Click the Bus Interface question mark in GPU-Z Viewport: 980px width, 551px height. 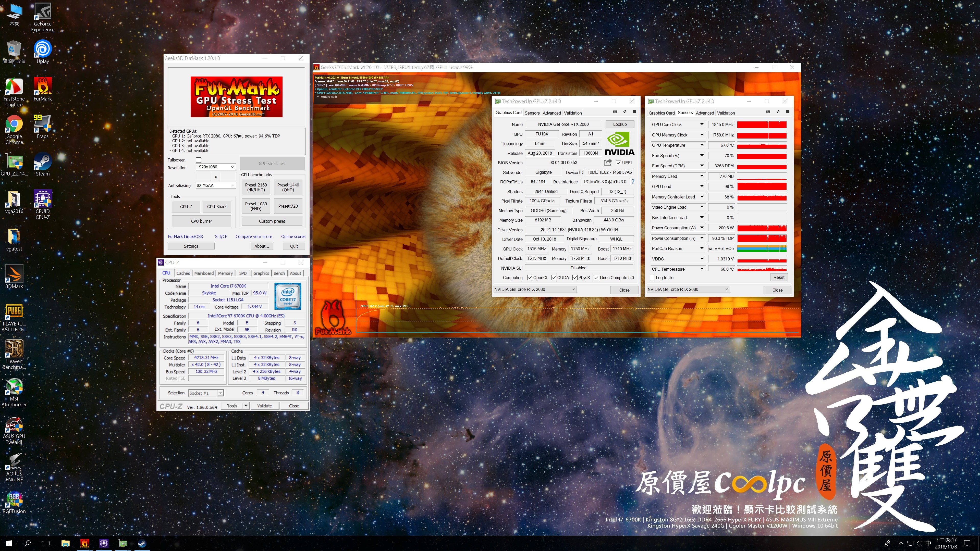coord(633,182)
